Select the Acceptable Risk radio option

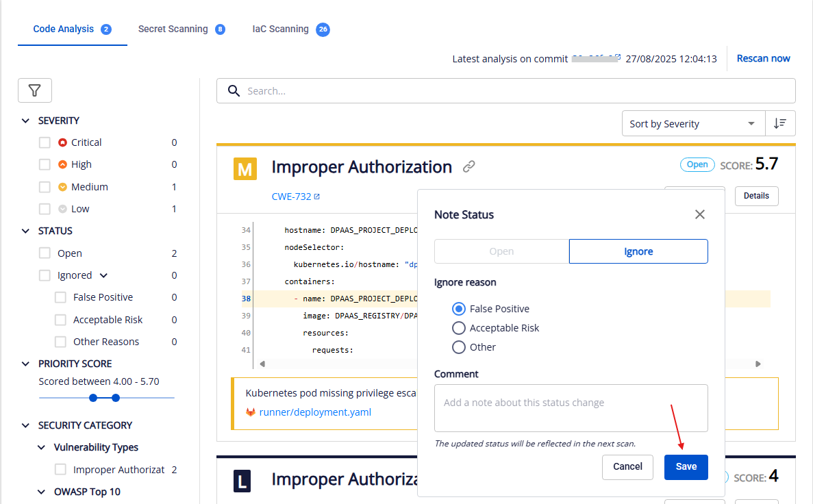pyautogui.click(x=459, y=328)
